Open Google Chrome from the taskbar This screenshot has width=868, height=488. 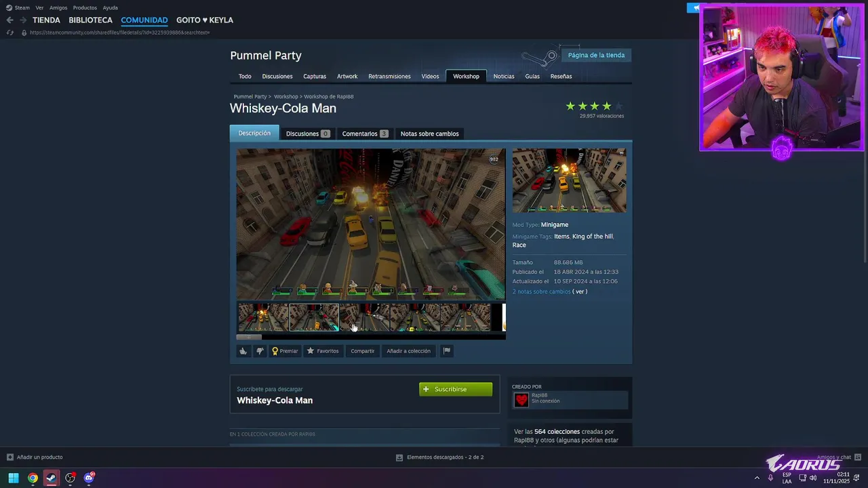tap(33, 478)
